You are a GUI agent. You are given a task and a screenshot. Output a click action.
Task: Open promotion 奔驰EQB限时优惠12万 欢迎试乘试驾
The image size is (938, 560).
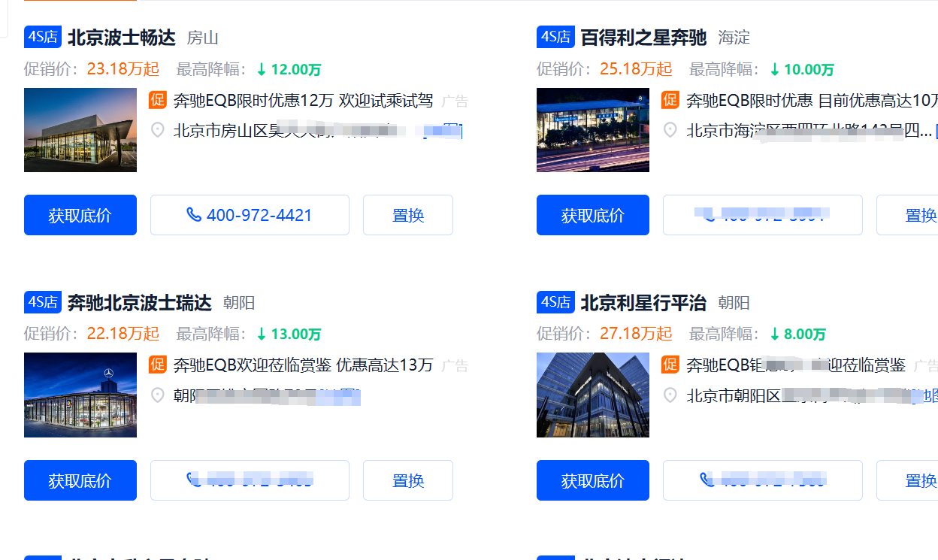pos(304,101)
